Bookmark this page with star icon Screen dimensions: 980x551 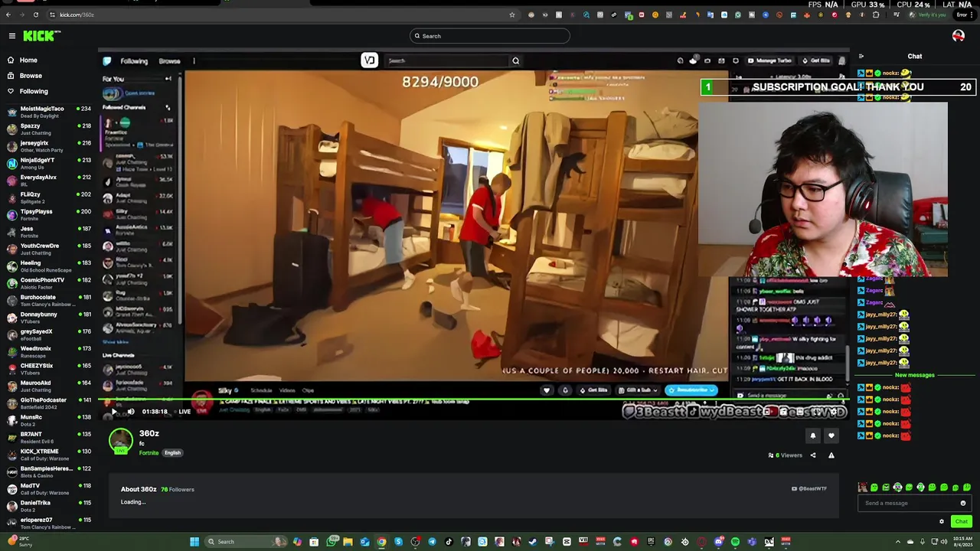point(512,15)
